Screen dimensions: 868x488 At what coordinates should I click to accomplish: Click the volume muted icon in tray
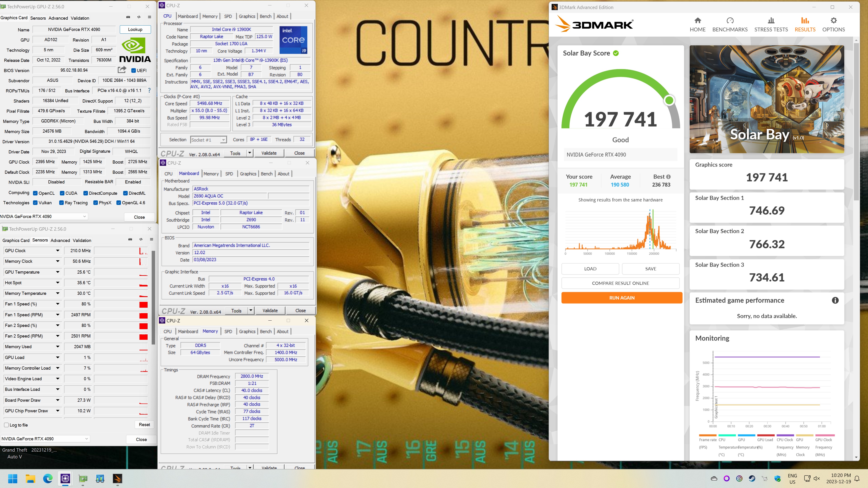(x=816, y=479)
